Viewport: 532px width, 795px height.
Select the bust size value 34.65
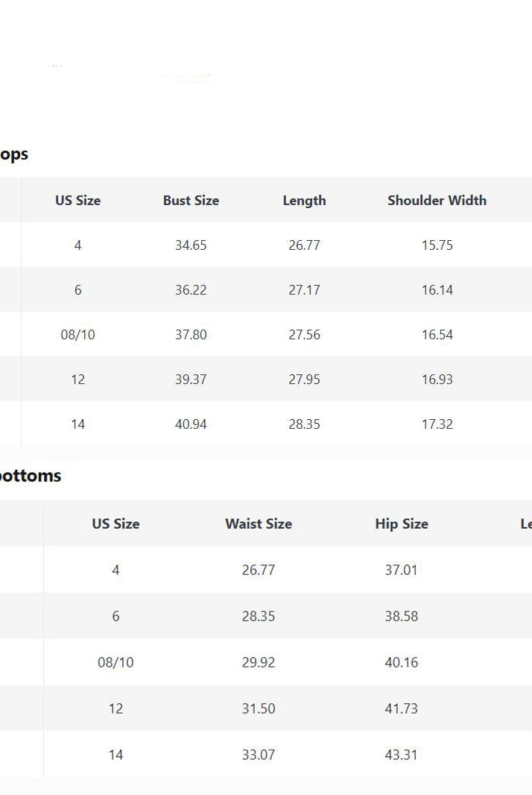click(191, 245)
